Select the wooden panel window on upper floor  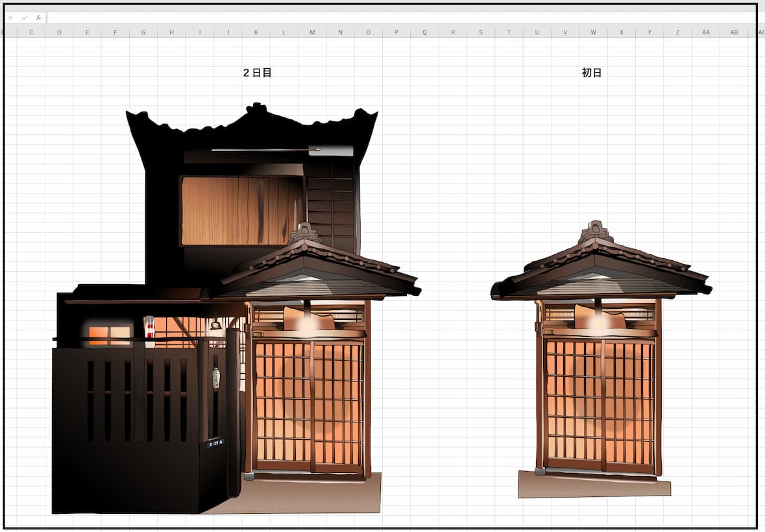[x=241, y=210]
